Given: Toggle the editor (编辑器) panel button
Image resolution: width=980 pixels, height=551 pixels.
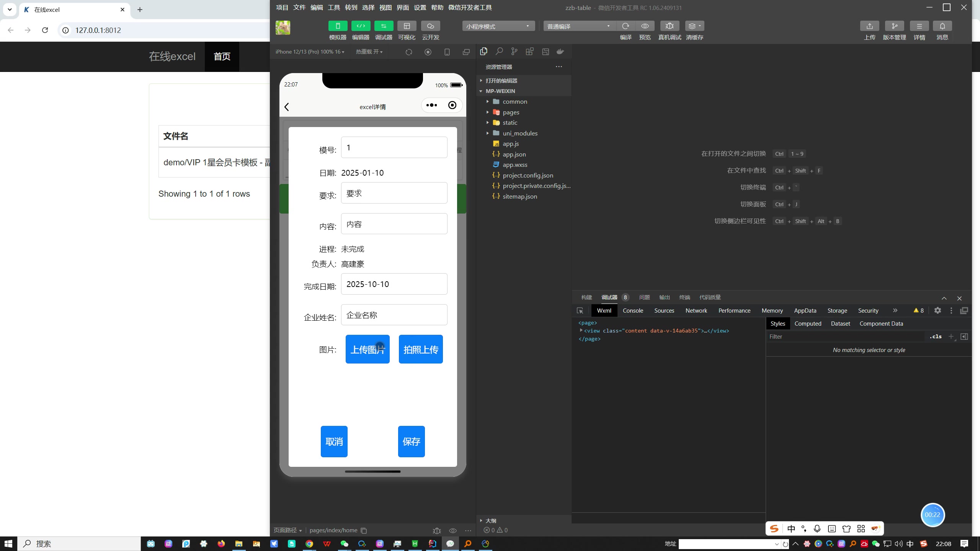Looking at the screenshot, I should (361, 26).
